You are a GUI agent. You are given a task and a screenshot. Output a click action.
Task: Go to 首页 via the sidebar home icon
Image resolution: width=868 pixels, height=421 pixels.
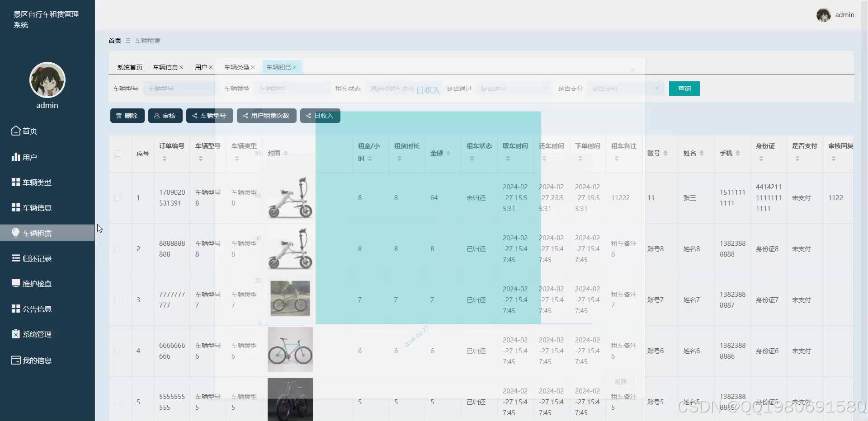click(29, 131)
